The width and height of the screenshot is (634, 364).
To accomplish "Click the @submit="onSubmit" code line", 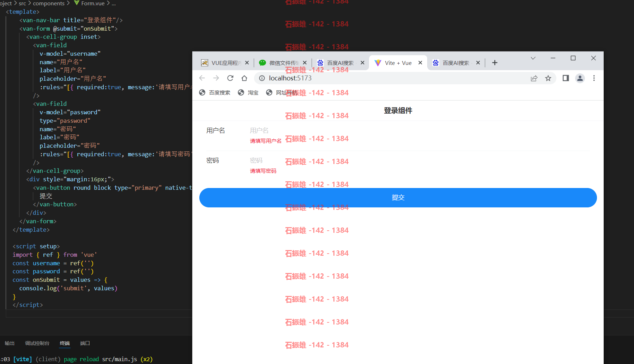I will click(68, 29).
